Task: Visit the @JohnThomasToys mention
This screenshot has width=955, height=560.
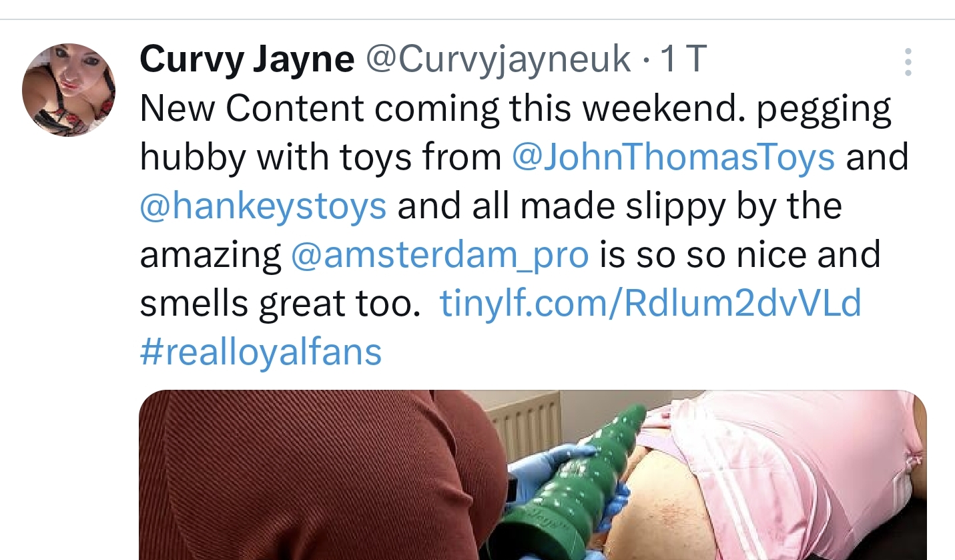Action: point(673,158)
